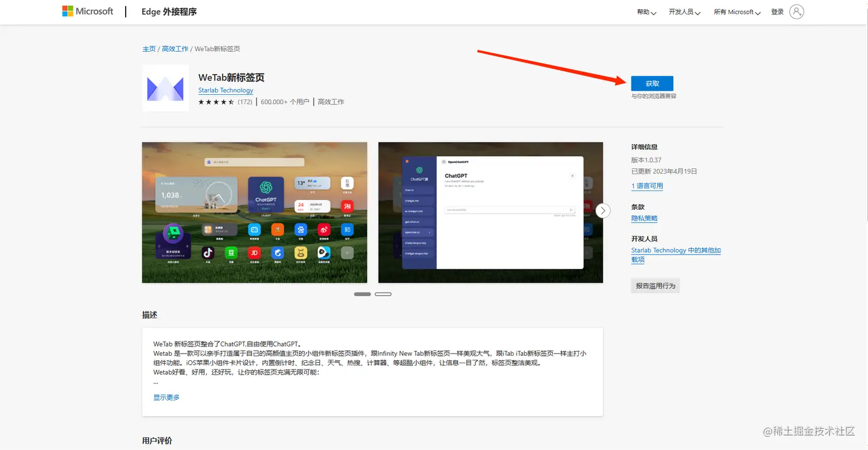Image resolution: width=868 pixels, height=450 pixels.
Task: Expand description with 显示更多
Action: click(x=166, y=397)
